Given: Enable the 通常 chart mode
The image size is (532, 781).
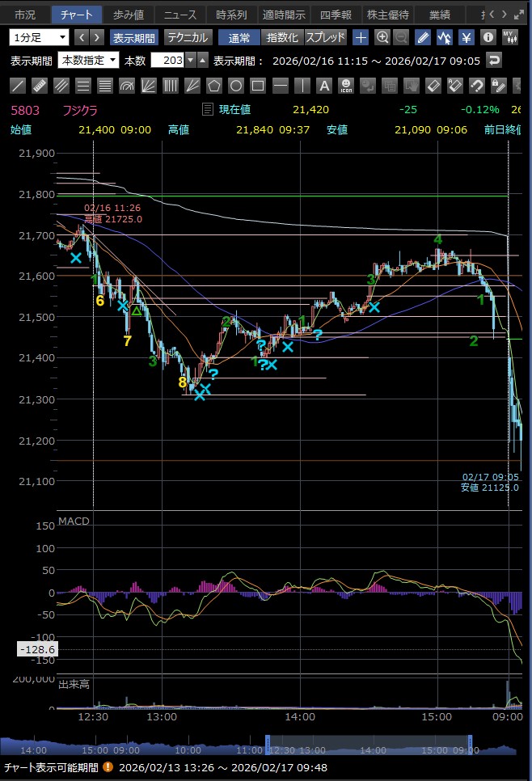Looking at the screenshot, I should (x=239, y=37).
